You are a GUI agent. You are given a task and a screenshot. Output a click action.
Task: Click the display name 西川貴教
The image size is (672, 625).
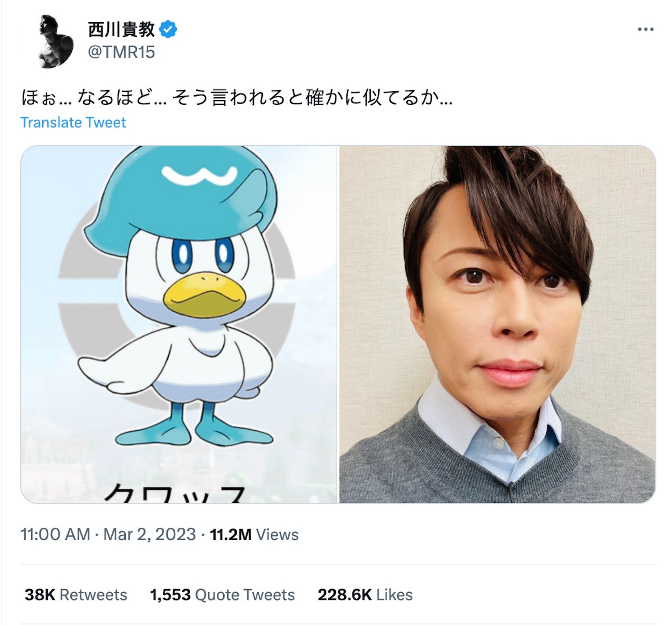point(121,29)
